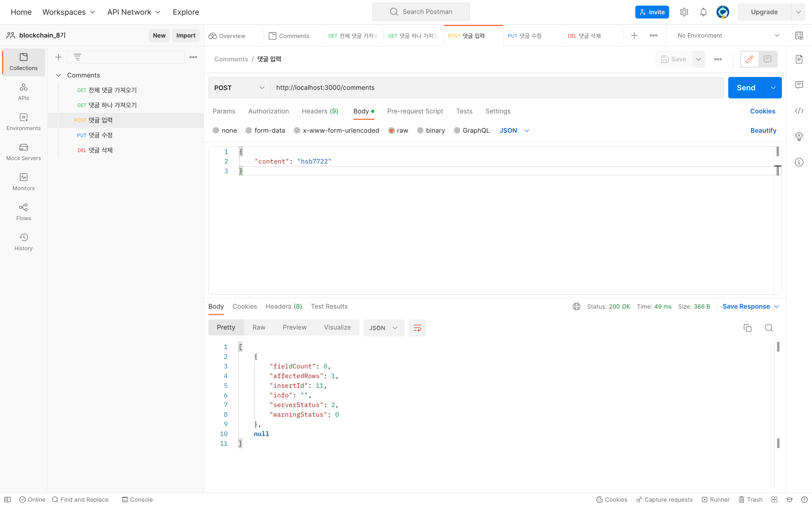The image size is (812, 506).
Task: Open the request Info icon
Action: coord(799,162)
